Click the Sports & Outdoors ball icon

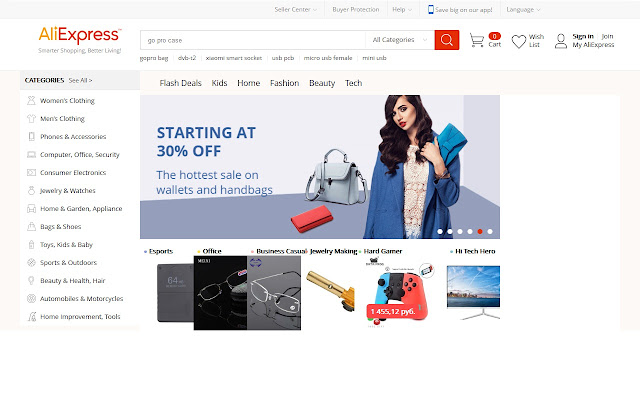coord(31,262)
